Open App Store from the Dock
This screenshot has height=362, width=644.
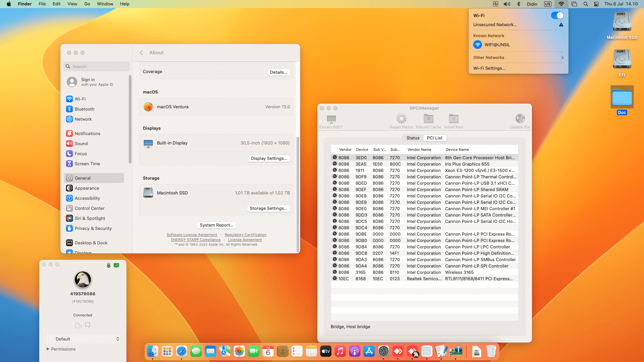point(369,351)
